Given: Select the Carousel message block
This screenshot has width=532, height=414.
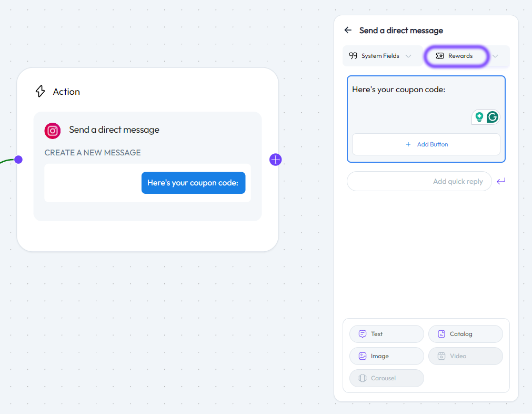Looking at the screenshot, I should [x=386, y=378].
